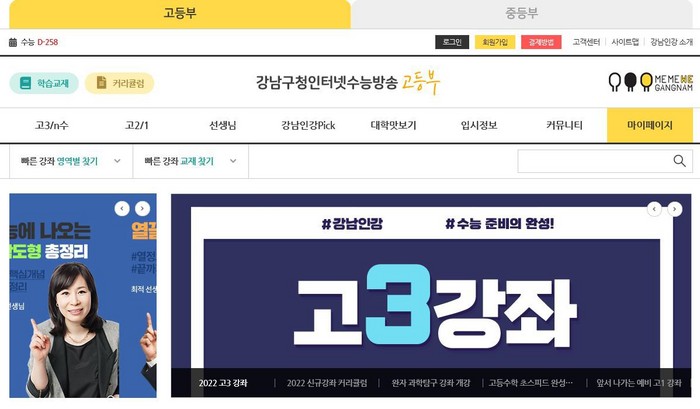Image resolution: width=700 pixels, height=409 pixels.
Task: Show next slide on teacher banner
Action: tap(142, 209)
